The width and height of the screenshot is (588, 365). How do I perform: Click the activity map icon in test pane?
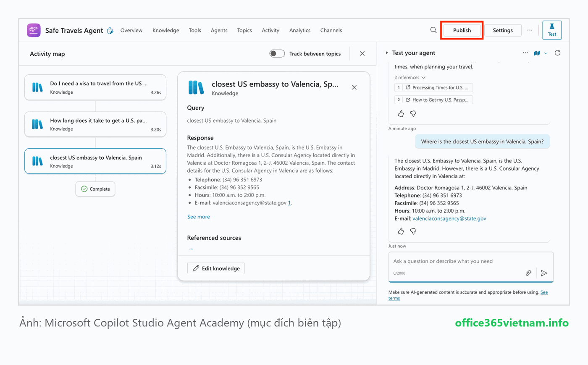537,53
